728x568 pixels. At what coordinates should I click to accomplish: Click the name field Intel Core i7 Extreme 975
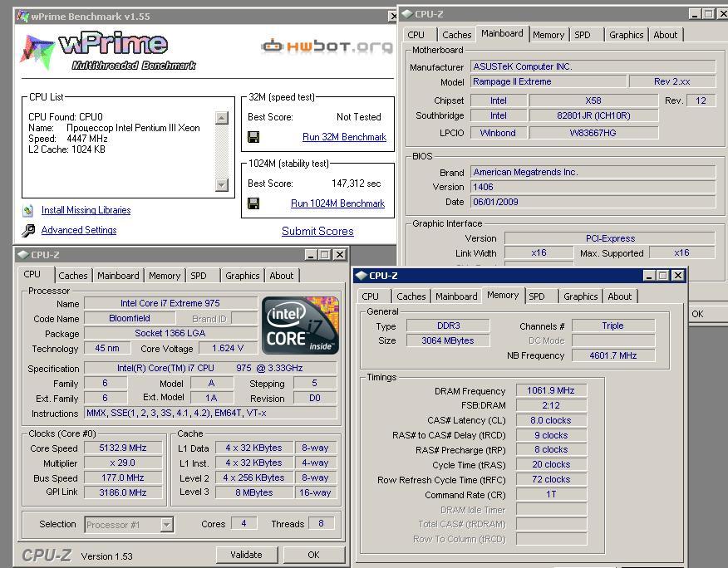point(170,303)
